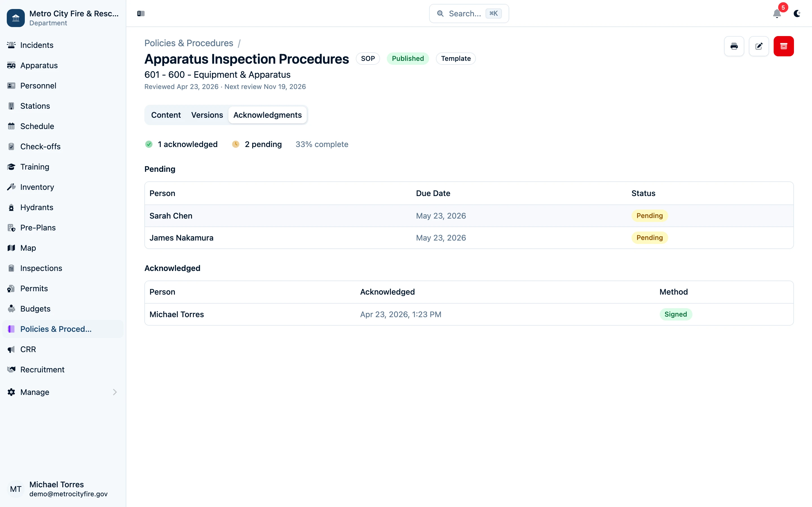Screen dimensions: 812x507
Task: Click the red archive icon
Action: [x=784, y=46]
